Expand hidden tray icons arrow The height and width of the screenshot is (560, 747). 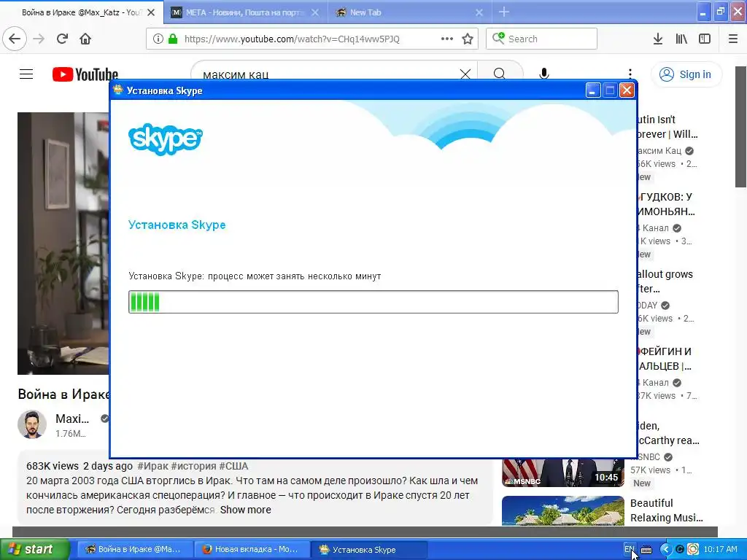point(665,549)
